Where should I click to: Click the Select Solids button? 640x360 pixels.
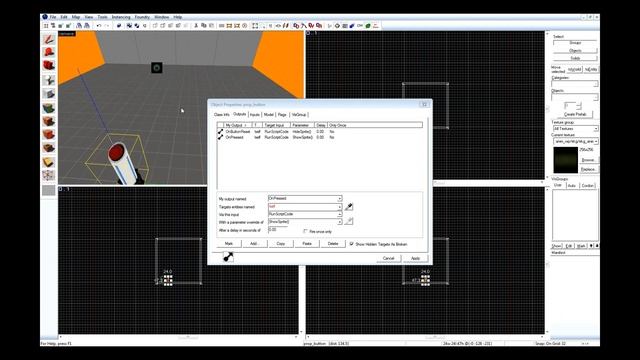pyautogui.click(x=575, y=58)
